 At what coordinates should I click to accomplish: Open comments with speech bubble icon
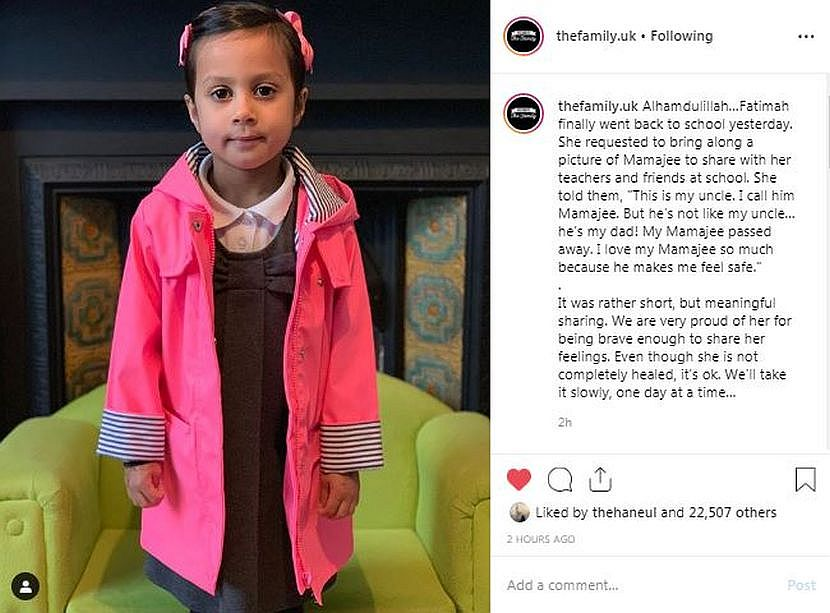click(560, 480)
